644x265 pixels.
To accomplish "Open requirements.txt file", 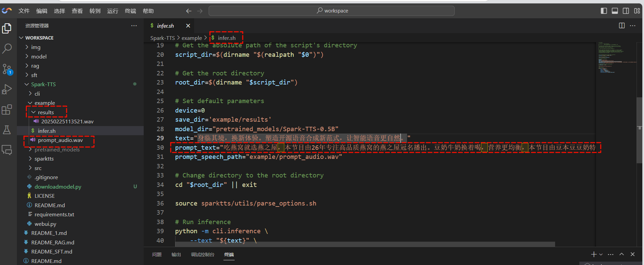I will pos(80,214).
